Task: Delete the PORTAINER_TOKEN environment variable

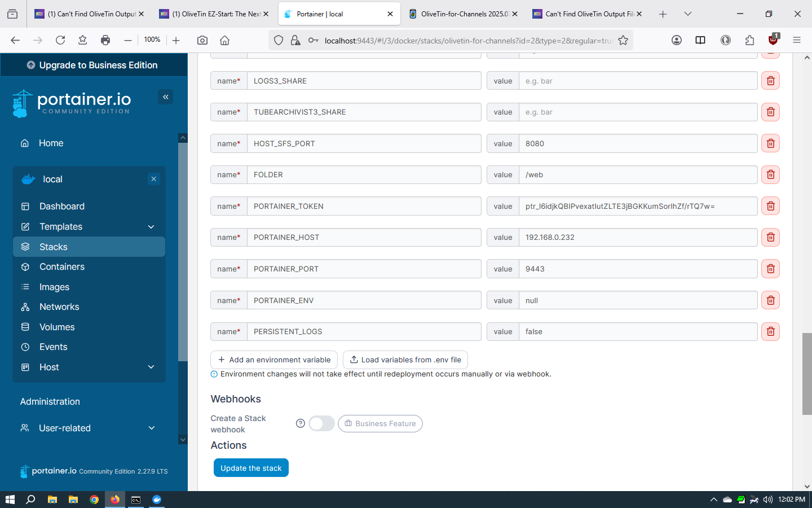Action: click(x=770, y=207)
